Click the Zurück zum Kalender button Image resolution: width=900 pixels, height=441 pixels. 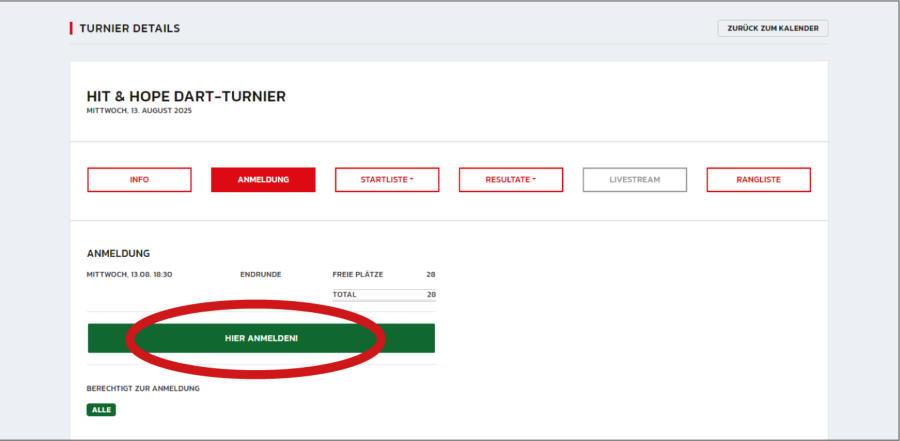[773, 28]
